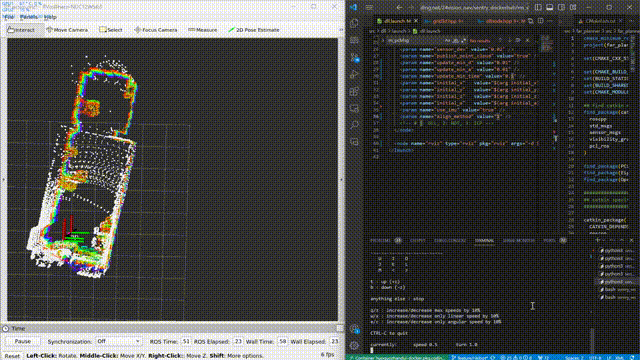Viewport: 640px width, 360px height.
Task: Pick the Measure tool
Action: [x=202, y=30]
